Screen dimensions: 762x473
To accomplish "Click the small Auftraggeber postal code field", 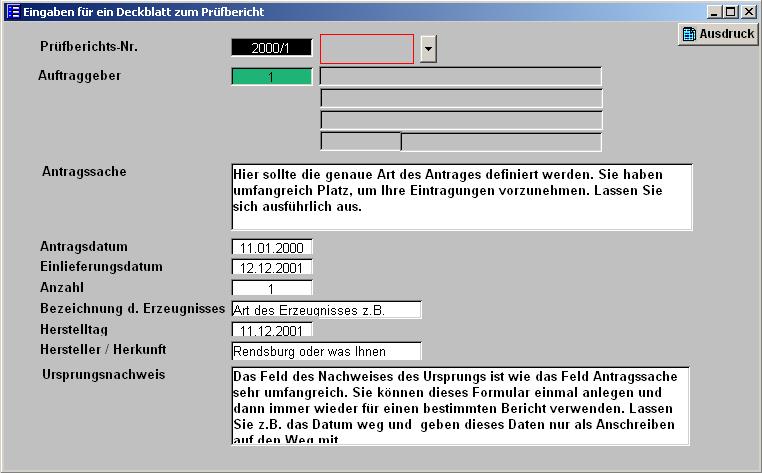I will 360,142.
